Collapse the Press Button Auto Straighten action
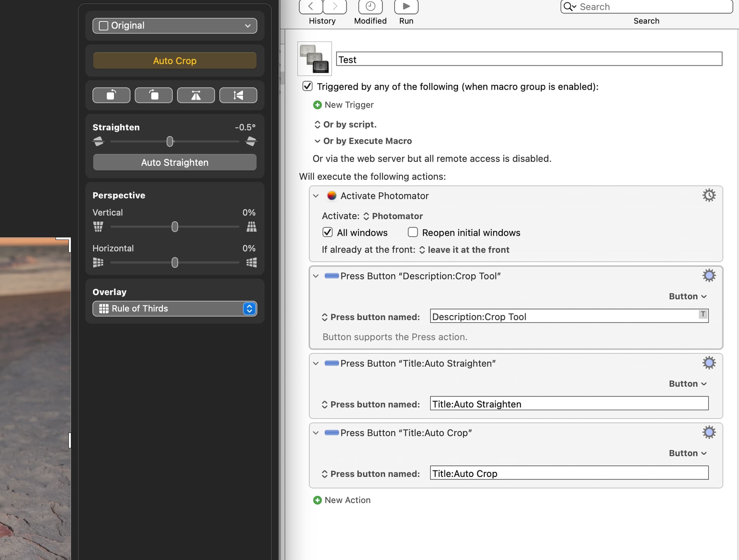 point(316,363)
